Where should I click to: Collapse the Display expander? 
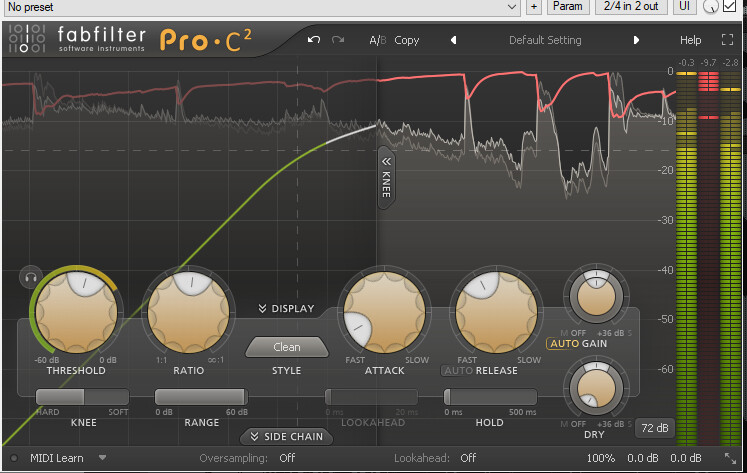click(x=286, y=309)
